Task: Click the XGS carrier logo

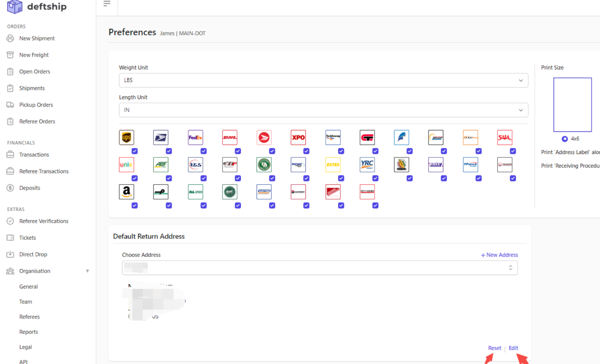Action: tap(195, 165)
